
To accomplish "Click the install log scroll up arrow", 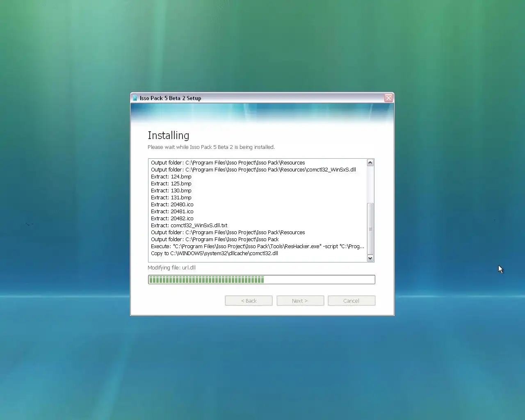I will click(370, 163).
